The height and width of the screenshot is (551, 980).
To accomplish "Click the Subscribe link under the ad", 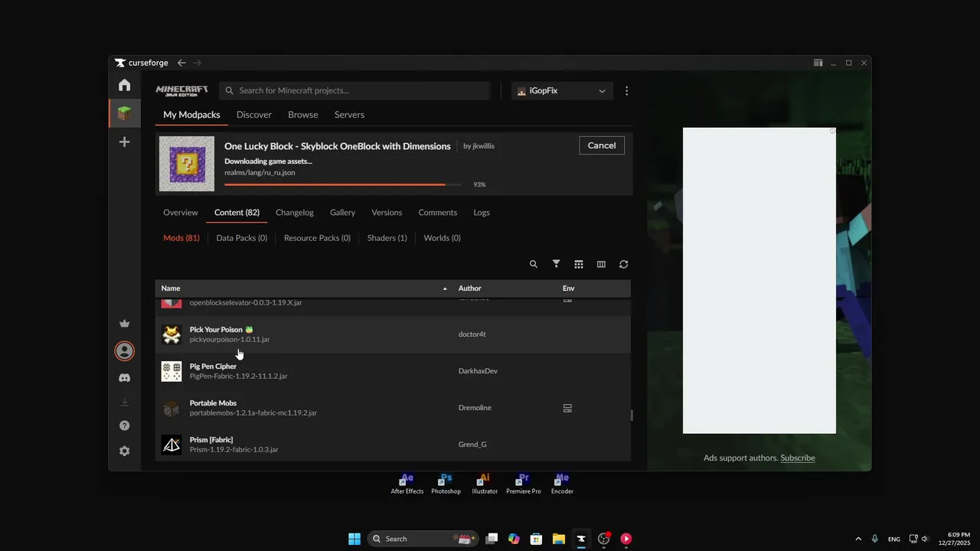I will 798,458.
